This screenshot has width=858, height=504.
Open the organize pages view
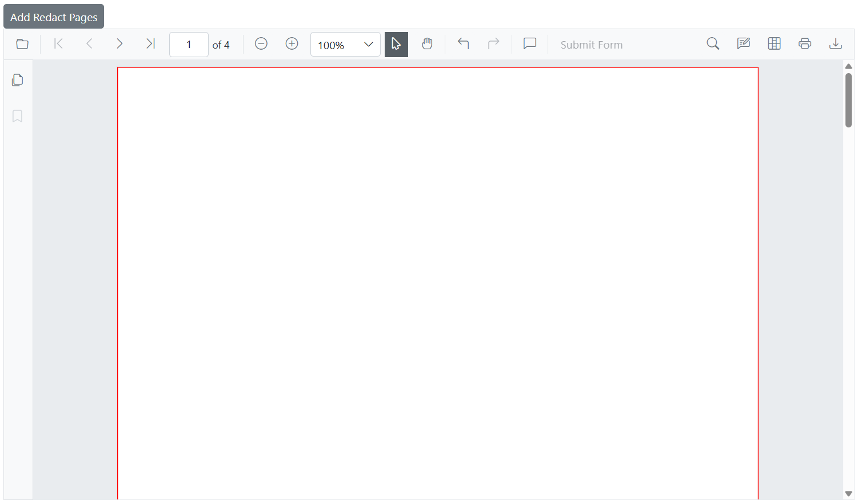click(x=774, y=43)
